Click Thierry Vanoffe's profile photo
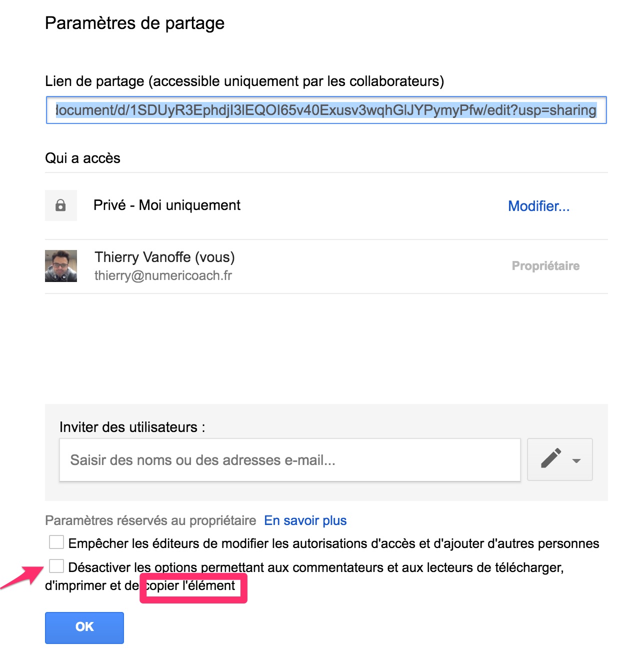The height and width of the screenshot is (672, 642). [x=61, y=266]
